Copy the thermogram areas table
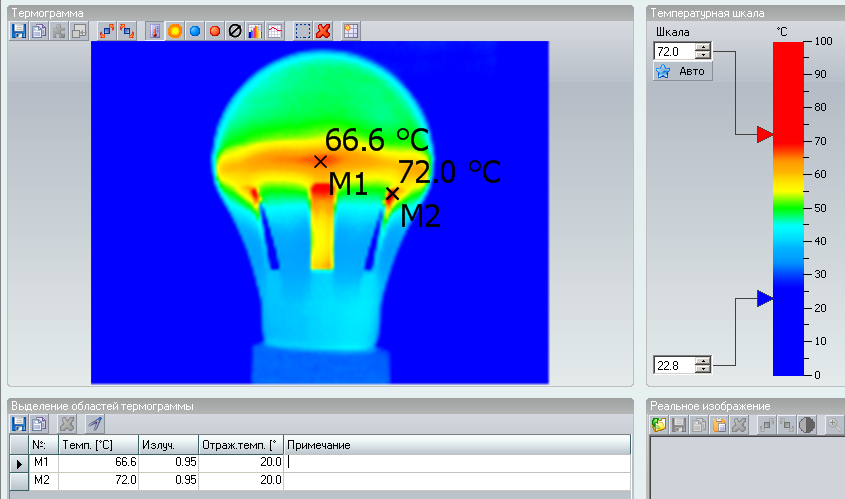Image resolution: width=845 pixels, height=499 pixels. click(x=39, y=424)
